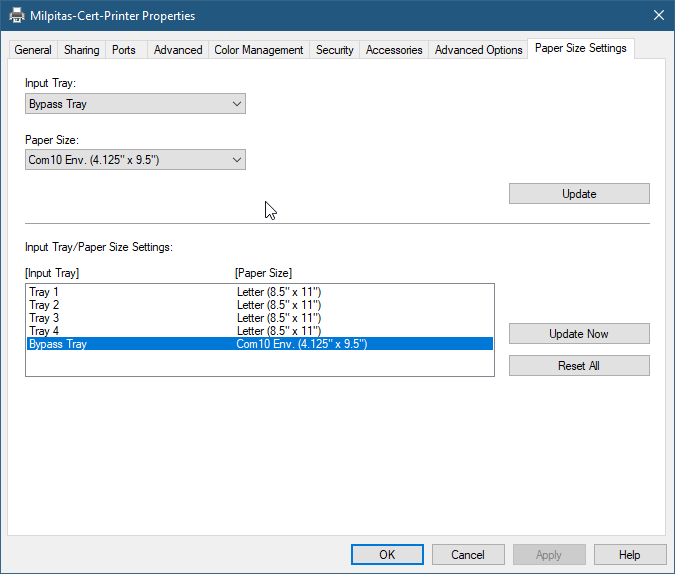Viewport: 675px width, 574px height.
Task: Click the printer icon in title bar
Action: [17, 16]
